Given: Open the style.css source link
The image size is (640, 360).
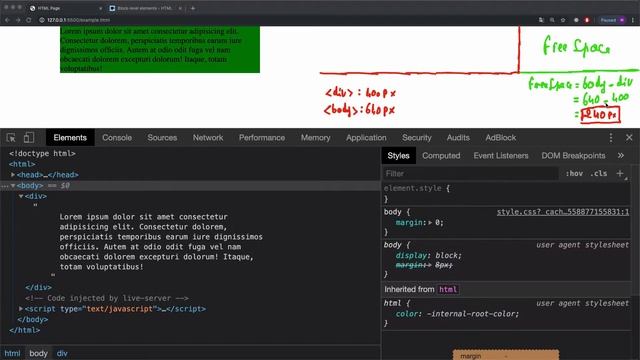Looking at the screenshot, I should tap(563, 212).
